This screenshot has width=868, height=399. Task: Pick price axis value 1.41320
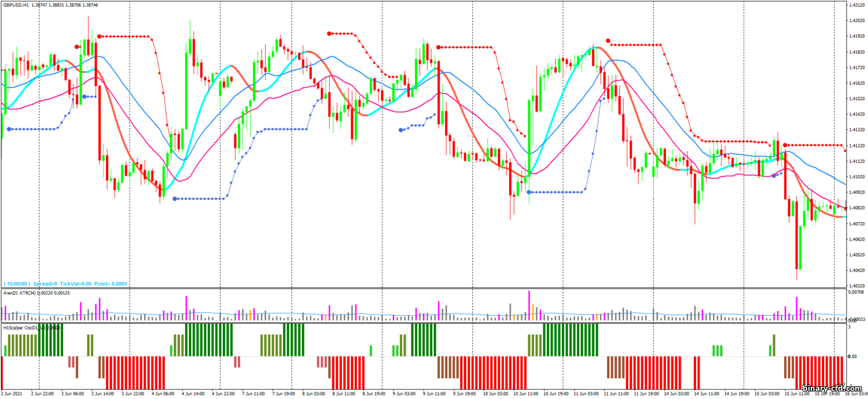[856, 130]
